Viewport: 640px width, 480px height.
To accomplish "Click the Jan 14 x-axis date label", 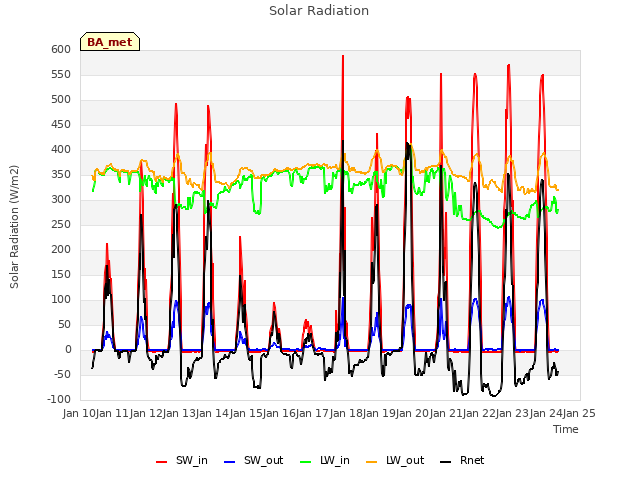I will tap(212, 414).
